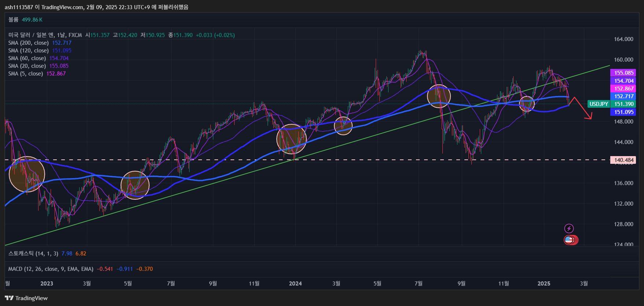Click the pink 140.484 price level label

(623, 160)
